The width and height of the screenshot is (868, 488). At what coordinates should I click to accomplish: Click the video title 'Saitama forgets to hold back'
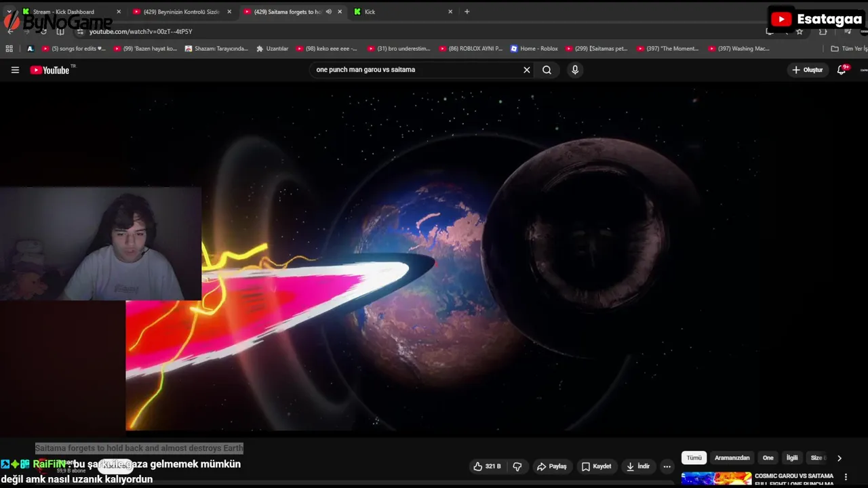pyautogui.click(x=139, y=448)
